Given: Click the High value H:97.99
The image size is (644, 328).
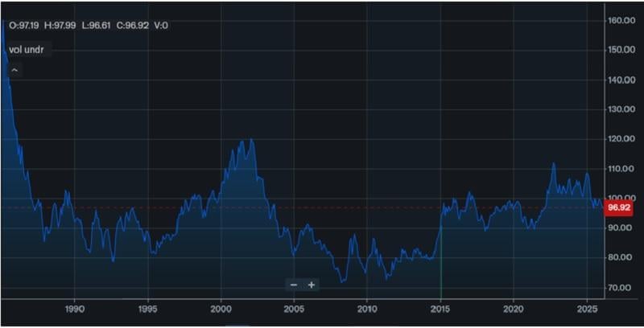Looking at the screenshot, I should 62,25.
